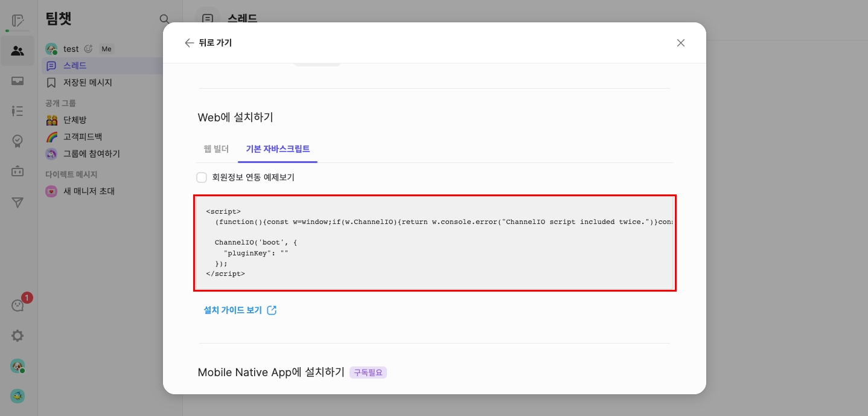
Task: Switch to the 웹 빌더 tab
Action: (x=216, y=149)
